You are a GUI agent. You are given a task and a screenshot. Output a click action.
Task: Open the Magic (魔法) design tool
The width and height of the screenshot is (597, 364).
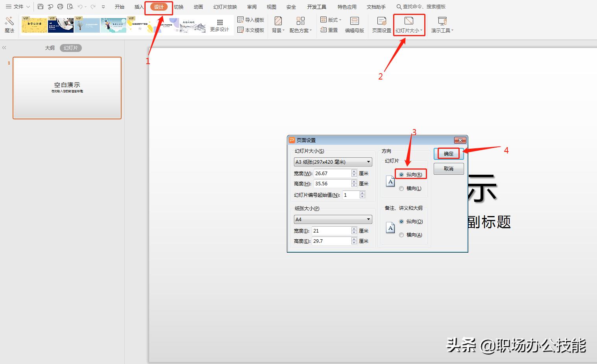pyautogui.click(x=9, y=24)
